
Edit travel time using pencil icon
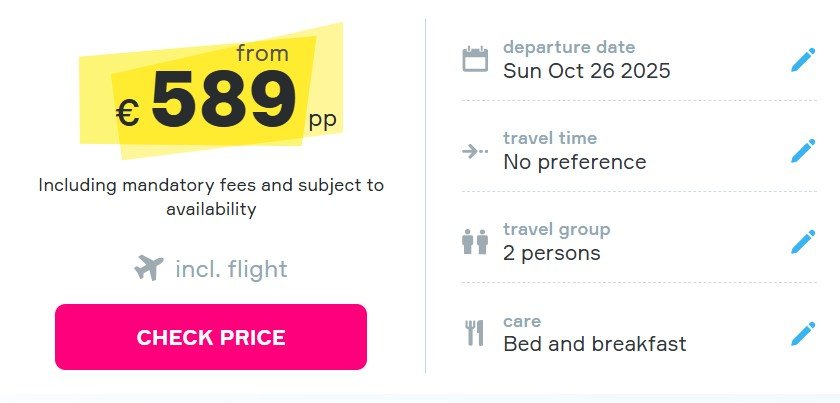pos(802,151)
